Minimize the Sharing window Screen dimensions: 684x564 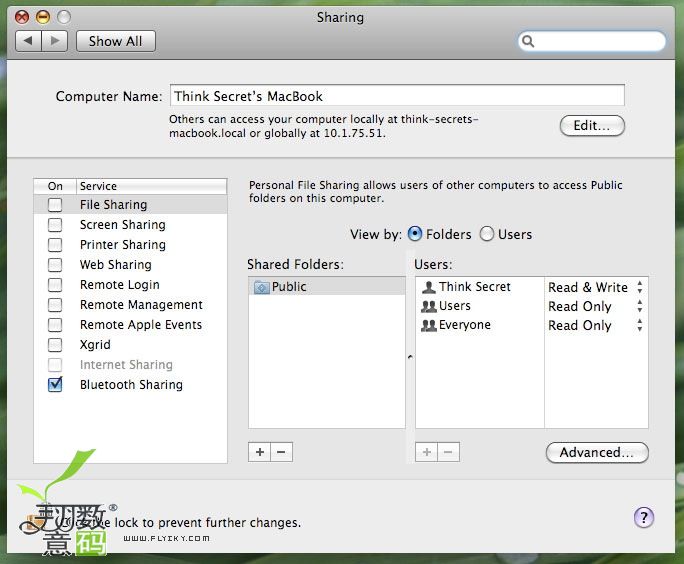tap(43, 17)
